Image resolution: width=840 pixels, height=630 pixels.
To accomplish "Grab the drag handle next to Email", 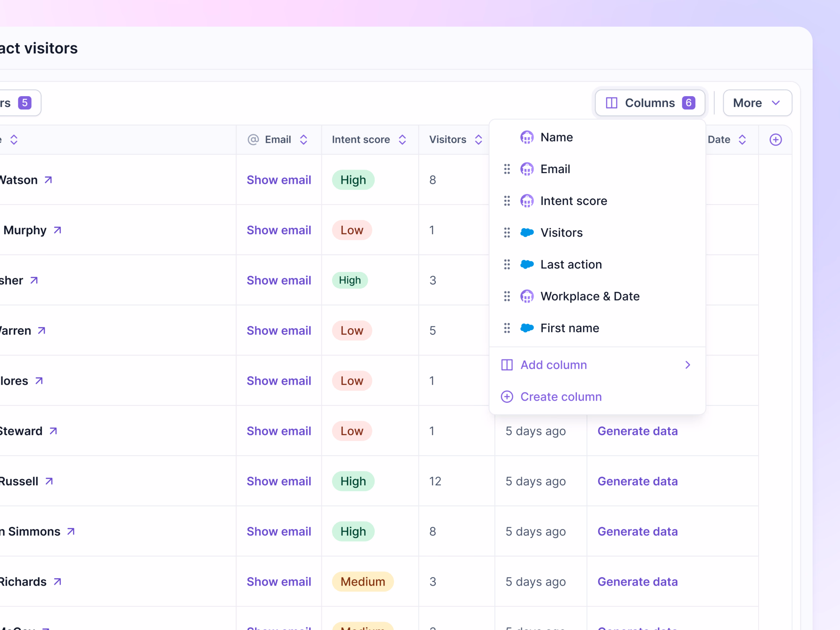I will tap(507, 169).
